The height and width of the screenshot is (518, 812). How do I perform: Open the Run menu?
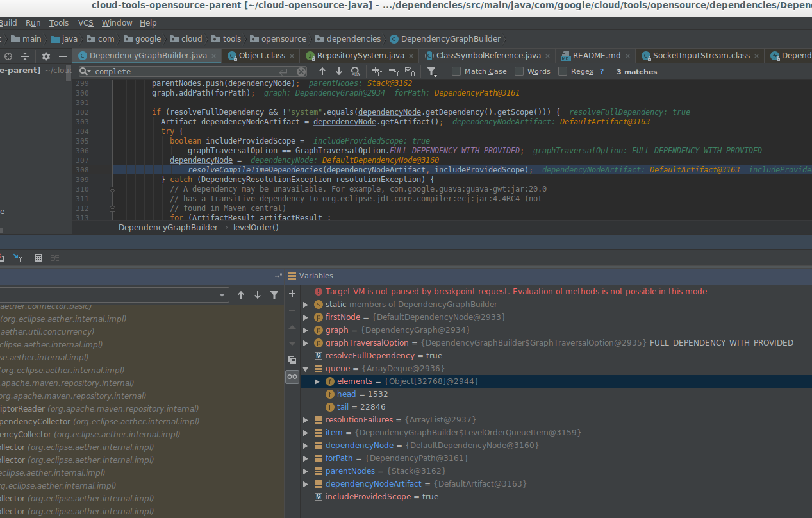click(x=33, y=22)
